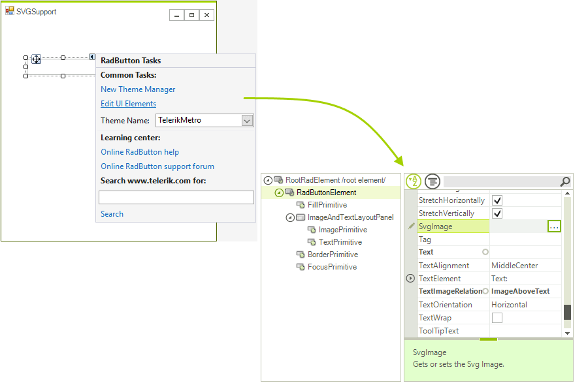Click the property grid scroll down arrow
This screenshot has height=387, width=588.
click(x=567, y=333)
